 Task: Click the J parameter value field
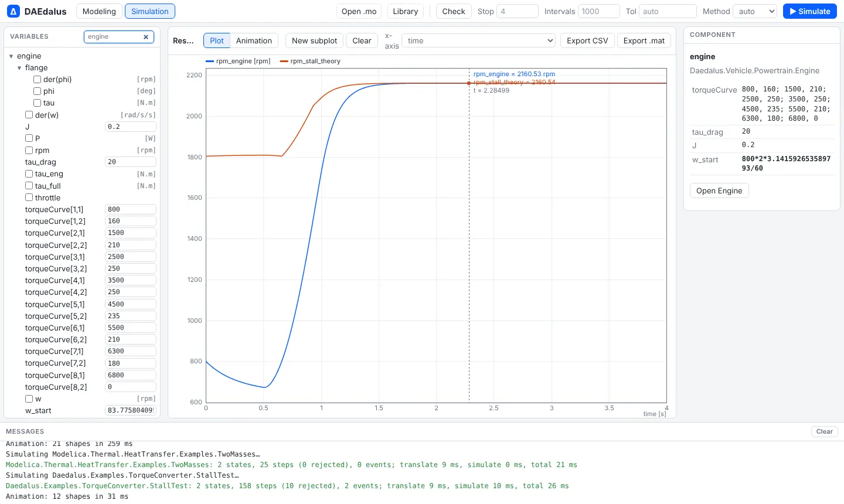point(131,127)
